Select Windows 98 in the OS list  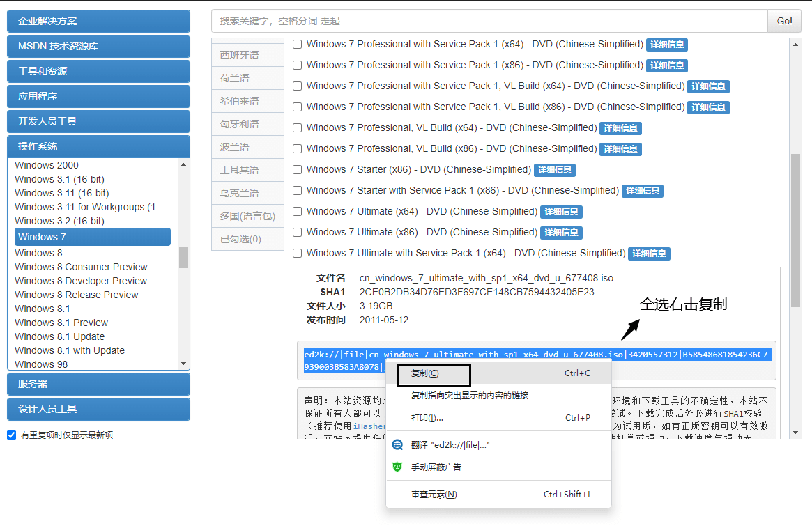(41, 364)
